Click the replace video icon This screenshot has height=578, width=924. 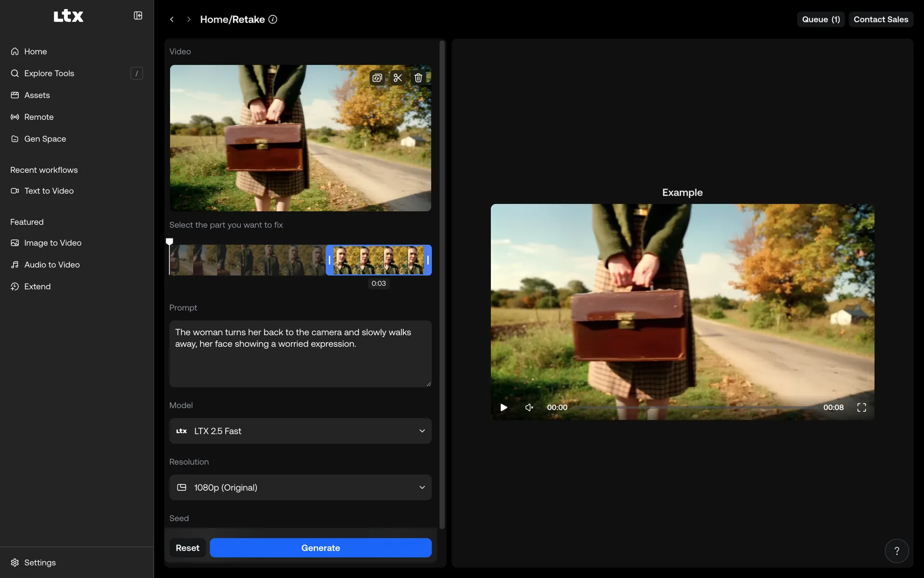pos(377,78)
